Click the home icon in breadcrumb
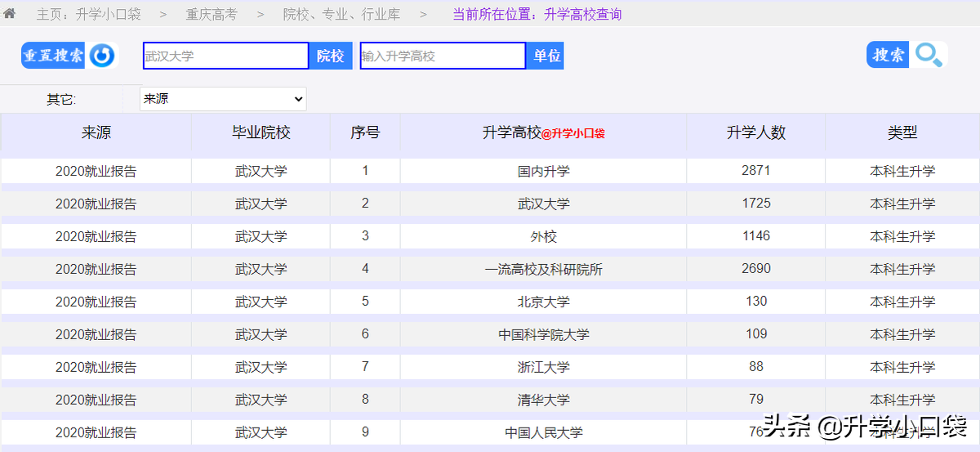Screen dimensions: 980x452 pyautogui.click(x=10, y=15)
